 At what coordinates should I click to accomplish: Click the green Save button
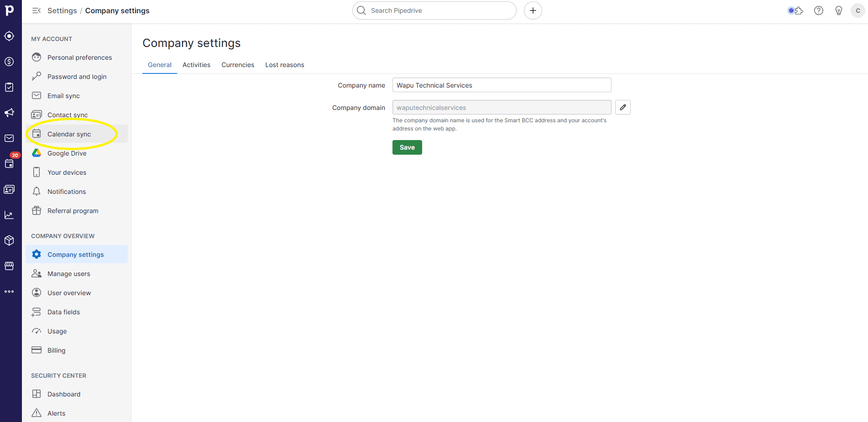coord(407,147)
